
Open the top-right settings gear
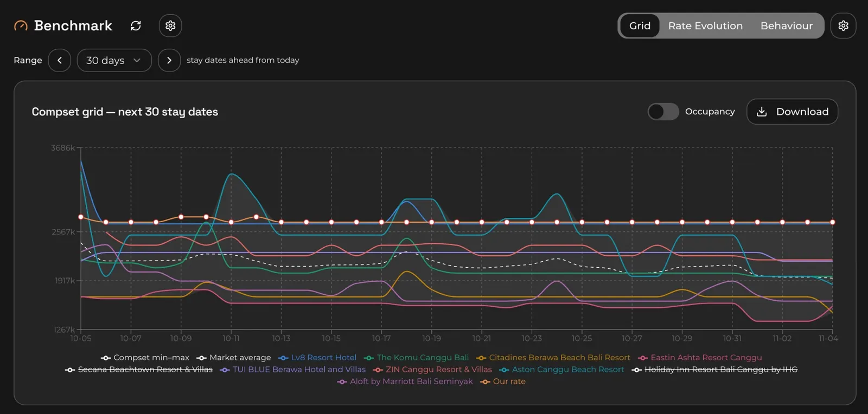[x=843, y=25]
